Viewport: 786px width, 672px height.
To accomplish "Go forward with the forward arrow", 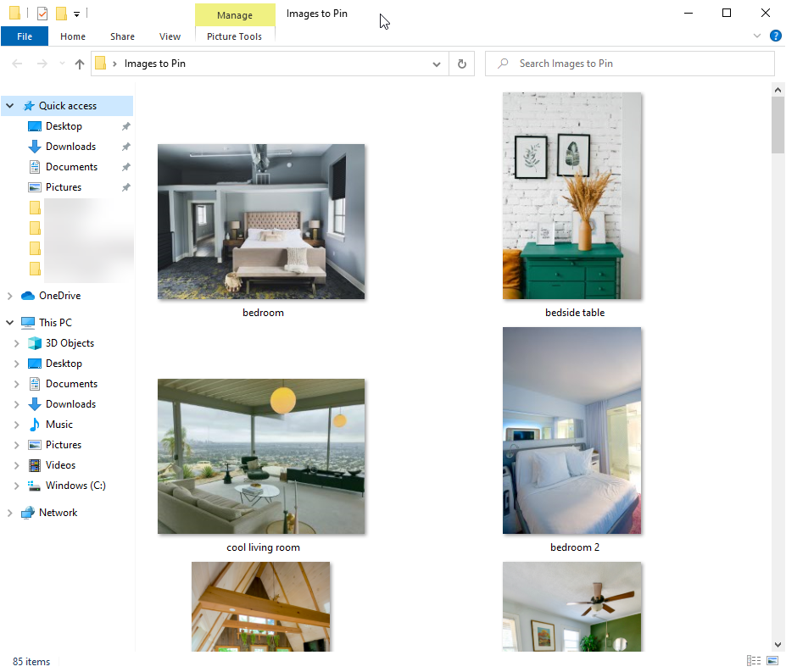I will (42, 64).
